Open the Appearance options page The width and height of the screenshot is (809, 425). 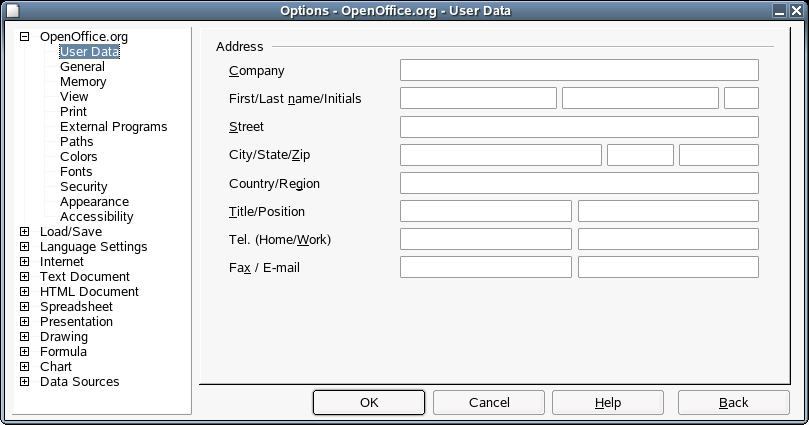pyautogui.click(x=94, y=201)
